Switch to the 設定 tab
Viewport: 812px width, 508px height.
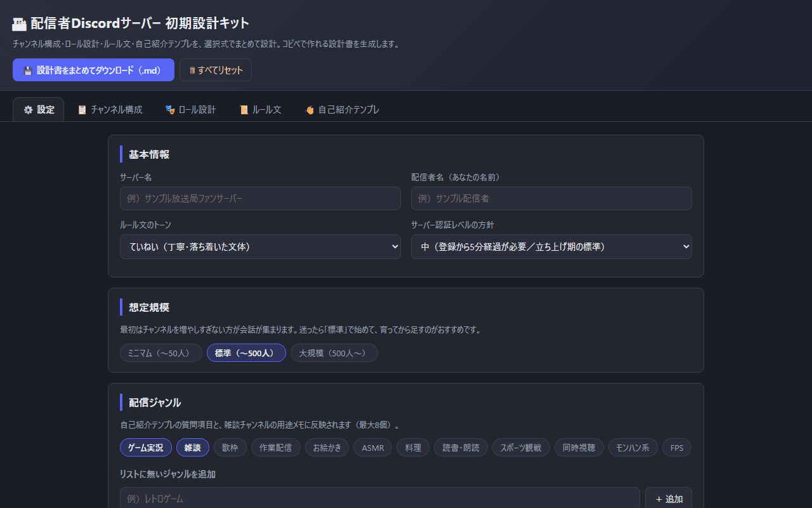coord(39,109)
